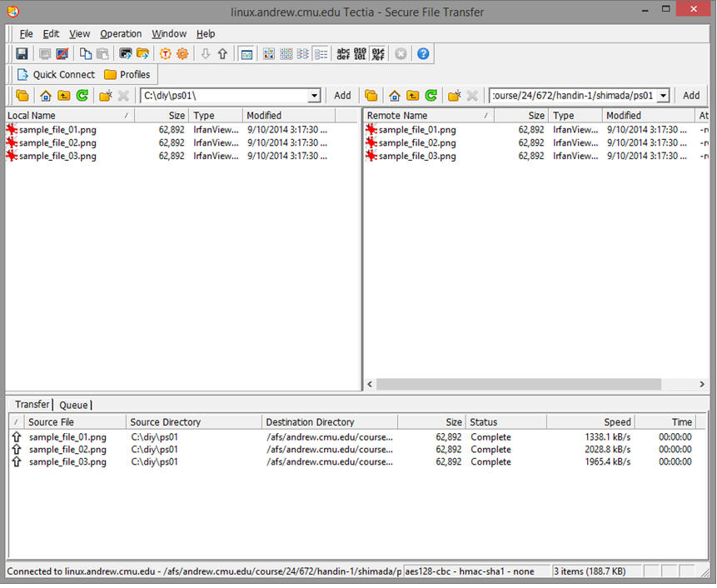Sort remote files by Remote Name header

click(x=429, y=116)
